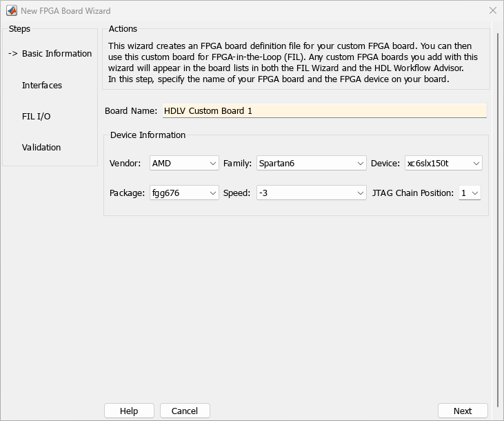The image size is (504, 421).
Task: Click the New FPGA Board Wizard title
Action: click(x=65, y=11)
